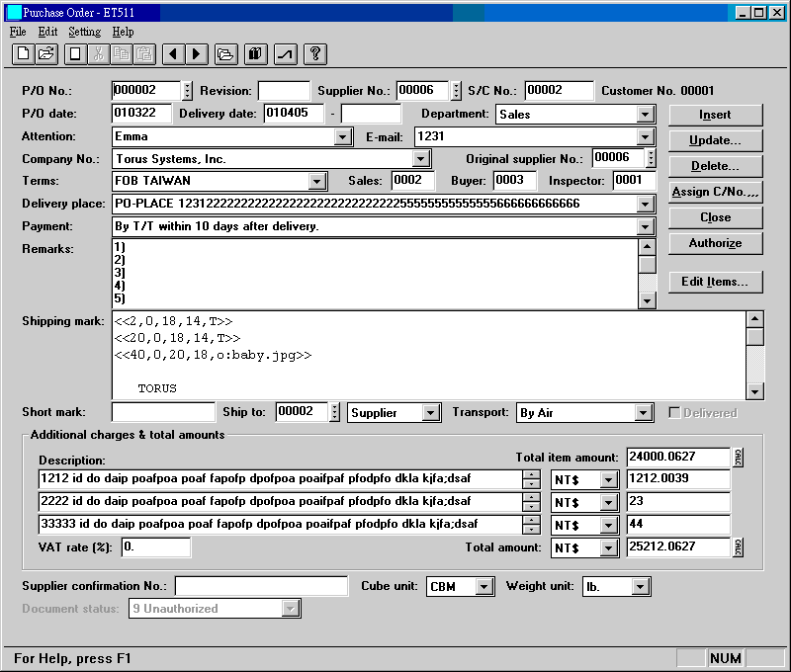Image resolution: width=791 pixels, height=672 pixels.
Task: Click the Remarks scrollbar down arrow
Action: 648,301
